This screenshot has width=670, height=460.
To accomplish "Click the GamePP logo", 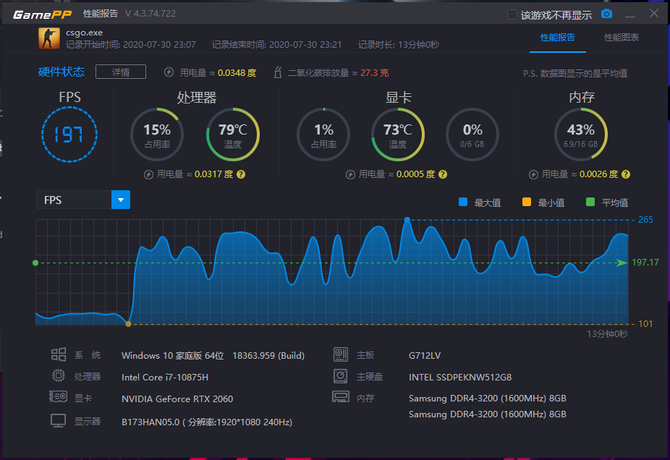I will tap(42, 15).
